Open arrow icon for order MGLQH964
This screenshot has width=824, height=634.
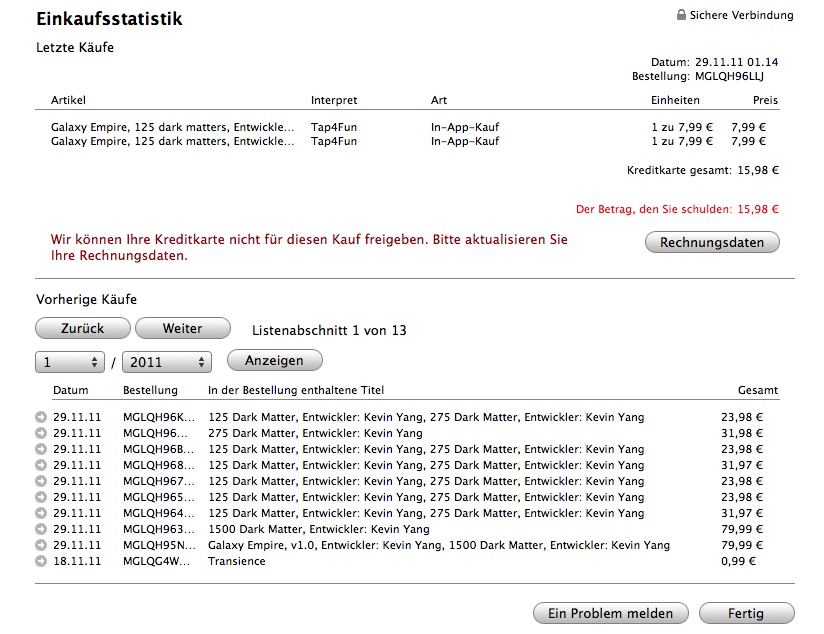coord(41,513)
